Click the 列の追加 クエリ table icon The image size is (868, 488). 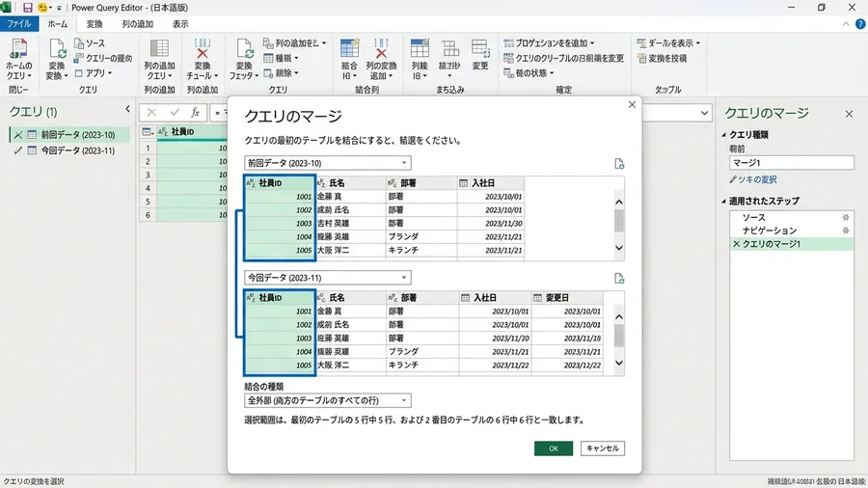point(159,48)
